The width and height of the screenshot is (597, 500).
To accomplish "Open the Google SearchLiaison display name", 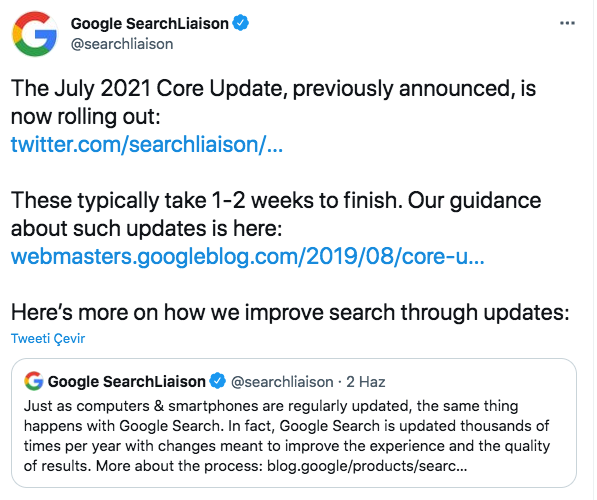I will pyautogui.click(x=150, y=24).
